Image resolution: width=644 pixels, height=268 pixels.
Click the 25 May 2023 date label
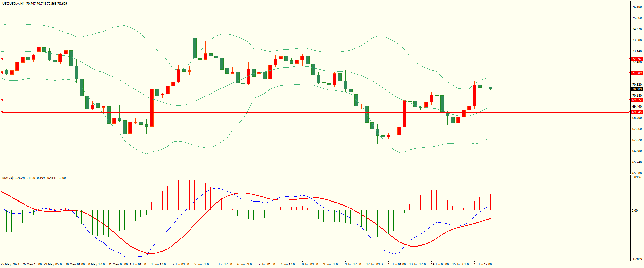(x=10, y=264)
